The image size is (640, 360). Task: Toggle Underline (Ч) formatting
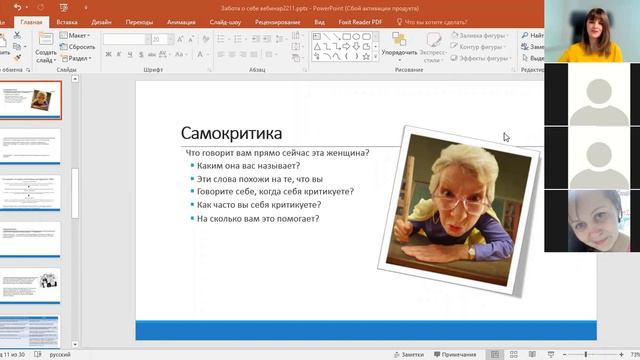point(130,54)
